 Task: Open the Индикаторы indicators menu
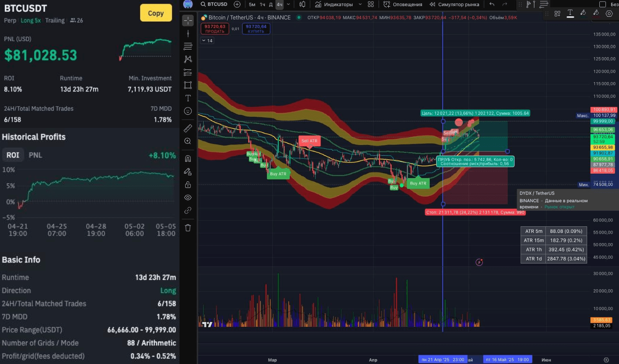(334, 4)
